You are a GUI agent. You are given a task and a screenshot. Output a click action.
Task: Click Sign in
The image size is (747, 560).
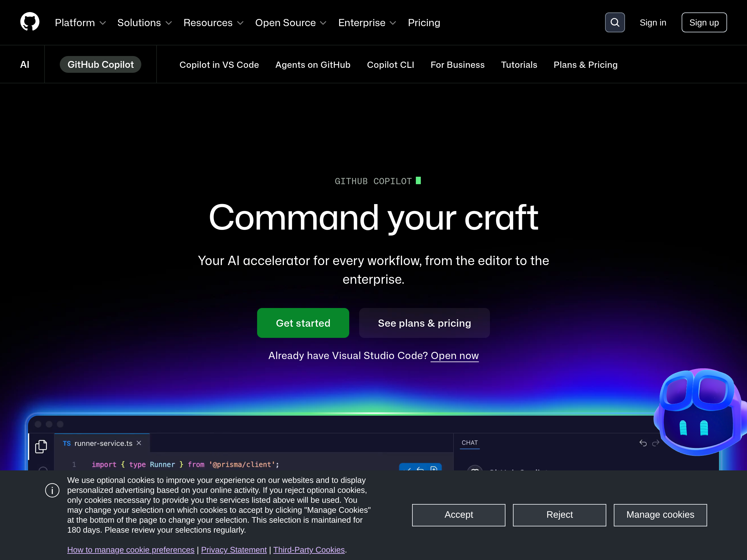(653, 23)
